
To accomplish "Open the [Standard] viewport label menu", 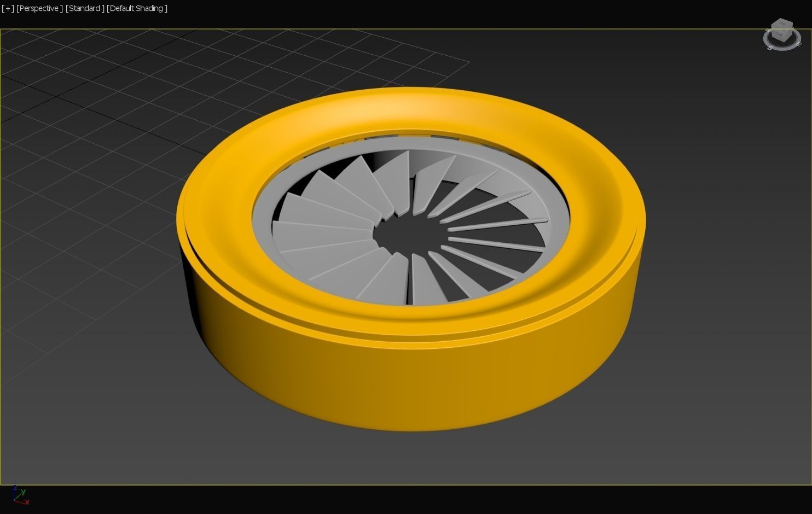I will pyautogui.click(x=85, y=8).
